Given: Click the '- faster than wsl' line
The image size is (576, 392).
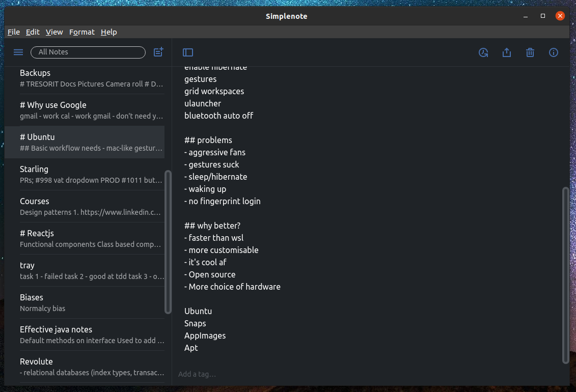Looking at the screenshot, I should click(x=214, y=238).
